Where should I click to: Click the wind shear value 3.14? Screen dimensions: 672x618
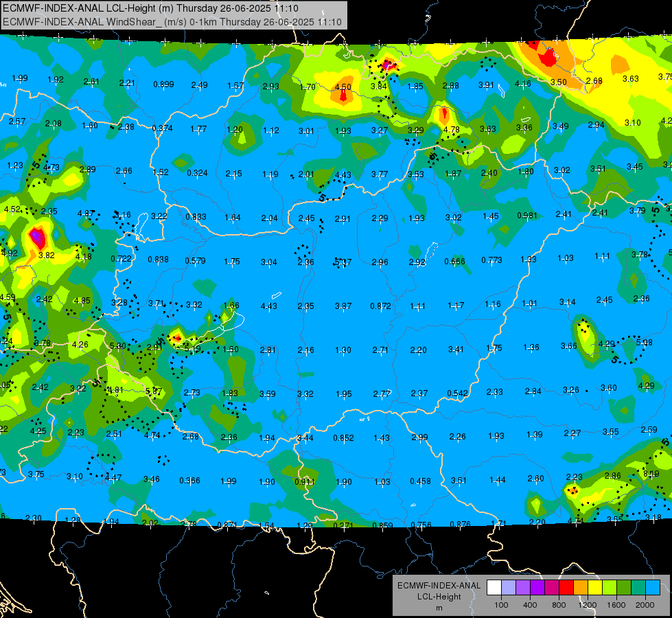567,302
